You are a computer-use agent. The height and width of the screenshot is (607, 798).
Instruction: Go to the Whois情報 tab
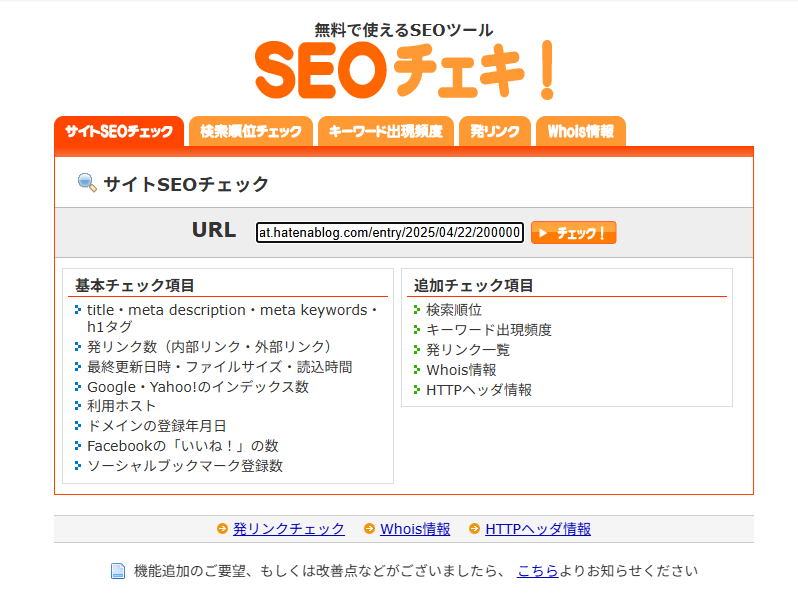click(x=581, y=131)
